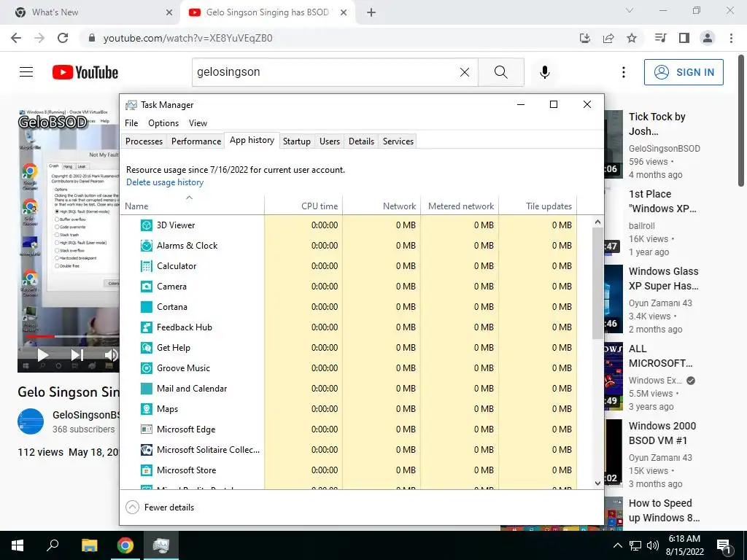
Task: Reload the page in Chrome
Action: click(63, 38)
